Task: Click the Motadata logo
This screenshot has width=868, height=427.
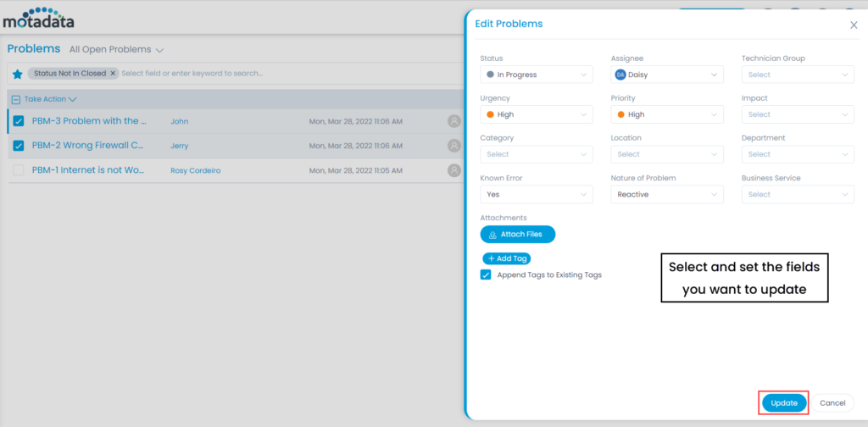Action: pyautogui.click(x=37, y=17)
